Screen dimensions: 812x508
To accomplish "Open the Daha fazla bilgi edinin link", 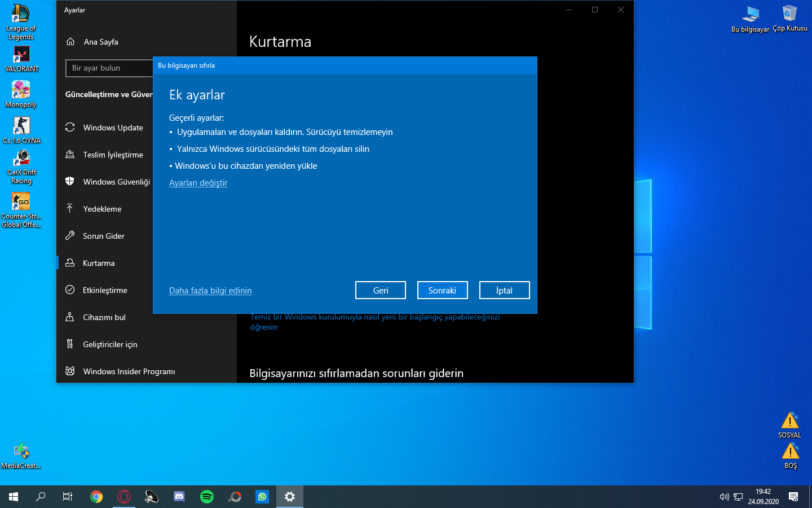I will 210,291.
